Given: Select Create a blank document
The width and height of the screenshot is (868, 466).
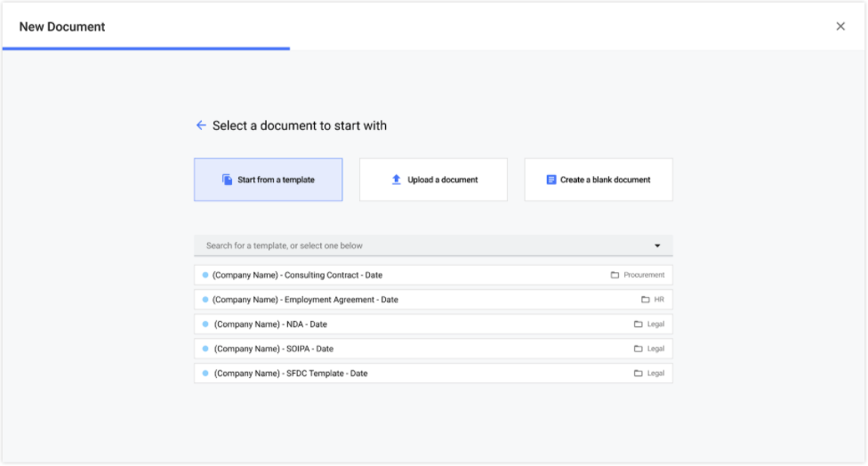Looking at the screenshot, I should coord(599,180).
